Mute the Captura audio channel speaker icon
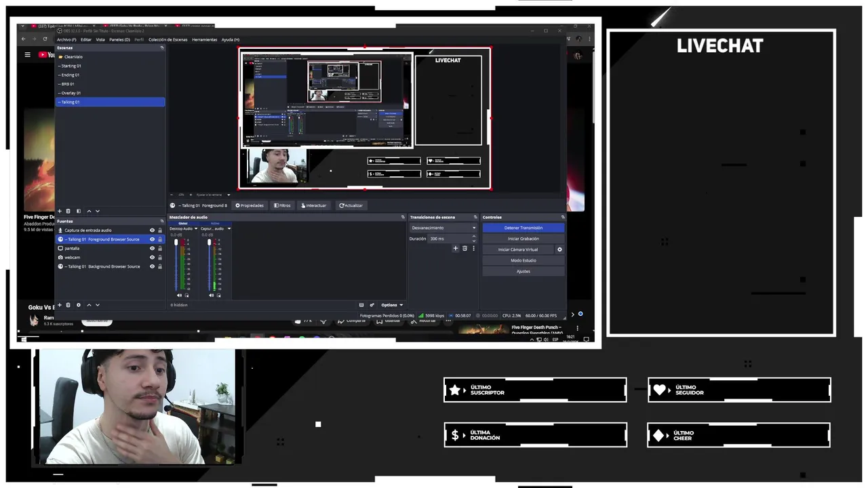This screenshot has height=488, width=868. pos(211,295)
